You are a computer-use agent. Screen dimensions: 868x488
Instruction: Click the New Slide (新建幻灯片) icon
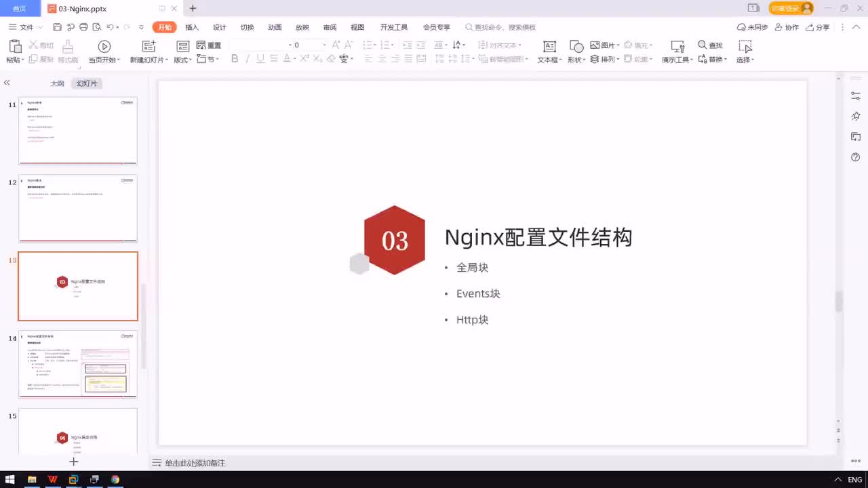pyautogui.click(x=149, y=46)
